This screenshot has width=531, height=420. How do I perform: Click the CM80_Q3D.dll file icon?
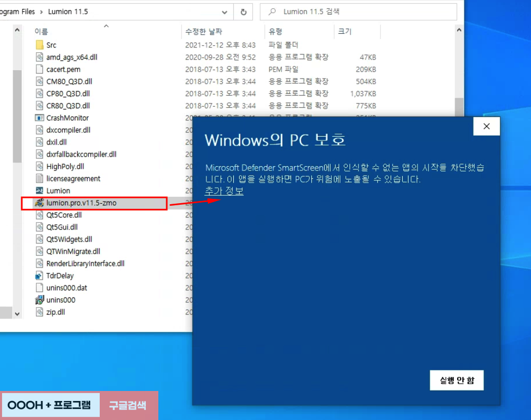click(x=39, y=82)
